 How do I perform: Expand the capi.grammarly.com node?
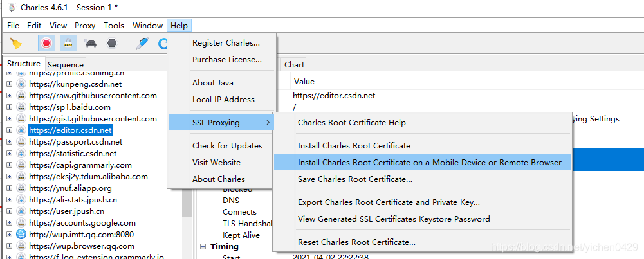click(x=10, y=165)
